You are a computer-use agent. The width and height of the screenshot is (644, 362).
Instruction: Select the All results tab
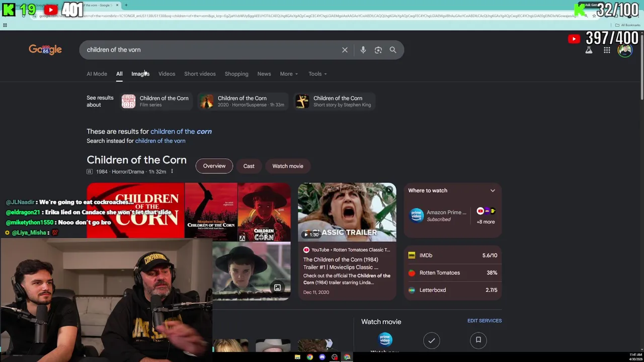pos(119,74)
